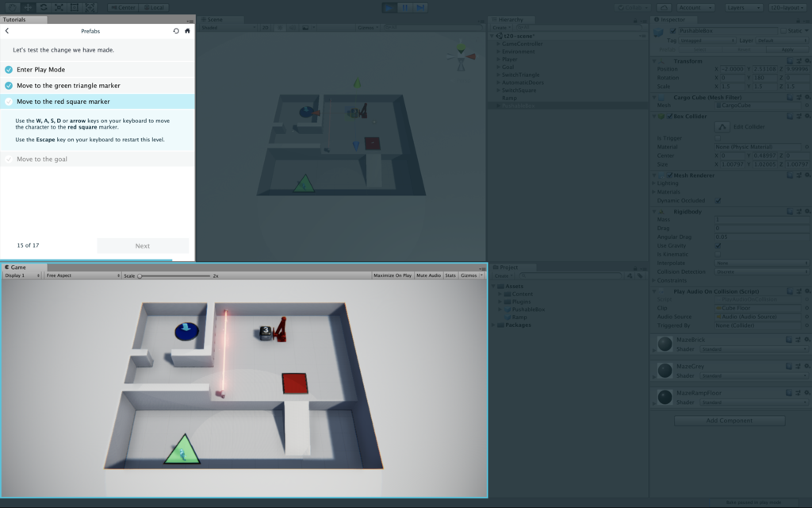
Task: Select the combined Transform tool
Action: click(90, 7)
